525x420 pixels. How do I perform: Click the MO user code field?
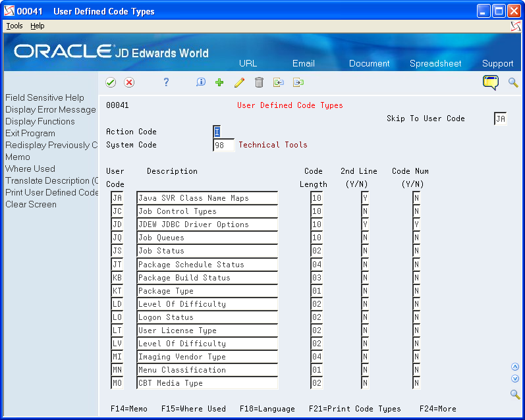click(117, 383)
